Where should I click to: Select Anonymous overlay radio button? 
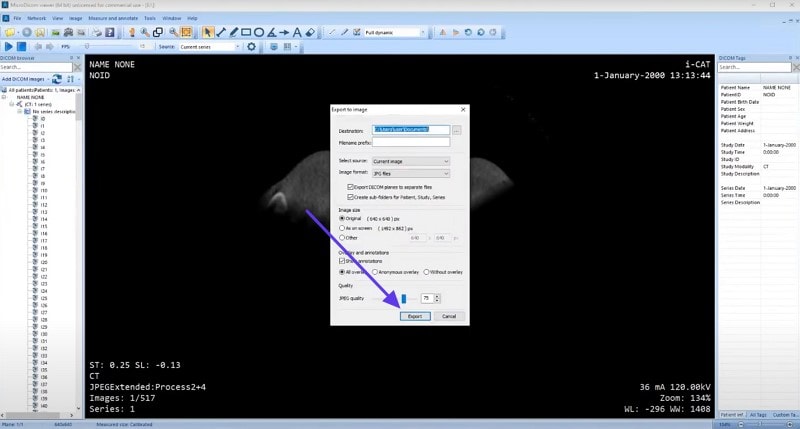375,272
